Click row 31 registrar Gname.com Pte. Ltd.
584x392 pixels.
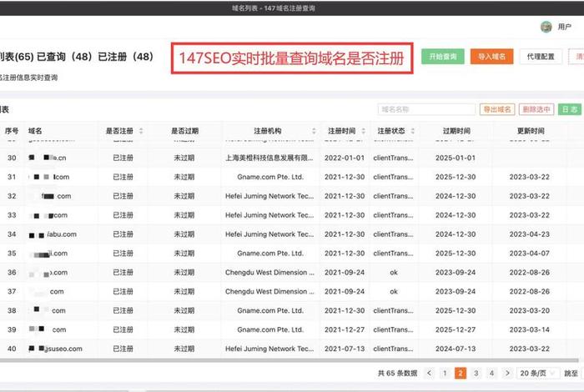click(270, 177)
